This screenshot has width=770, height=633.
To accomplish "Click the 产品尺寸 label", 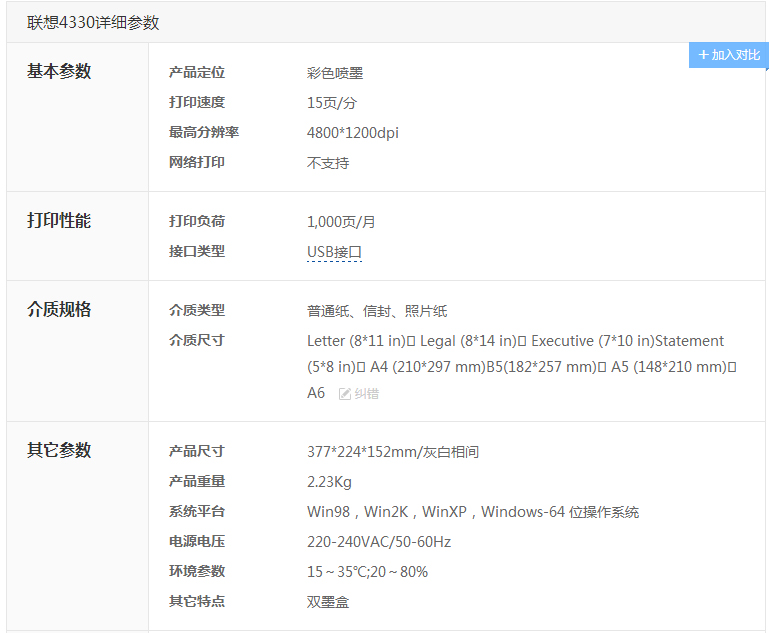I will 197,451.
